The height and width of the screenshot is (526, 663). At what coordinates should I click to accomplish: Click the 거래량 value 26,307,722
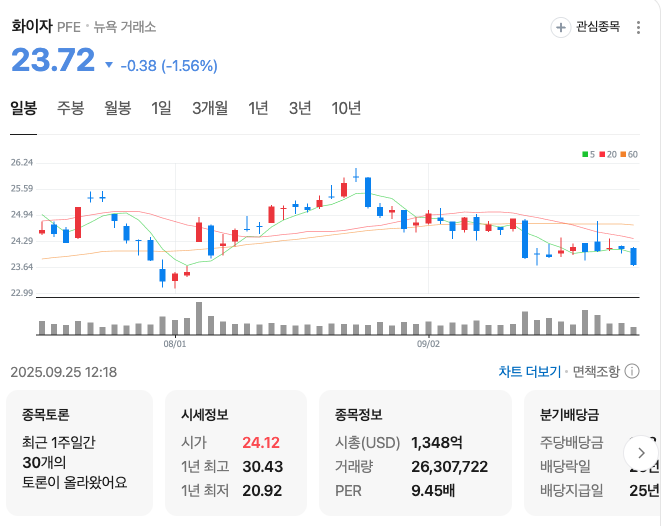tap(449, 467)
